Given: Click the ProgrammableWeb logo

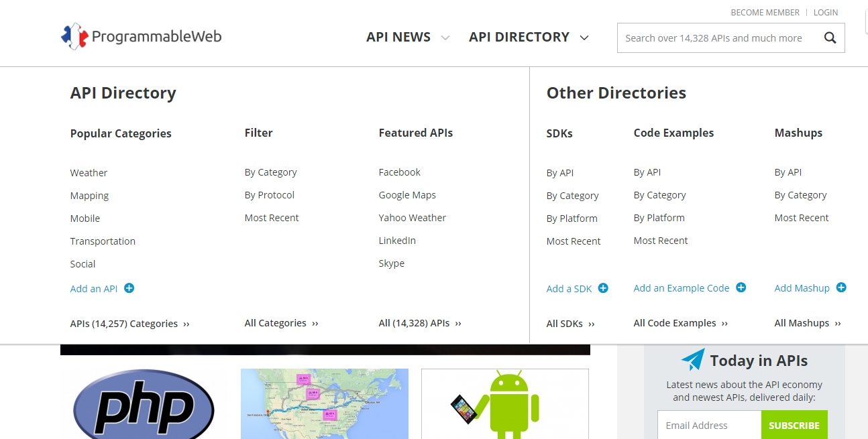Looking at the screenshot, I should tap(141, 36).
